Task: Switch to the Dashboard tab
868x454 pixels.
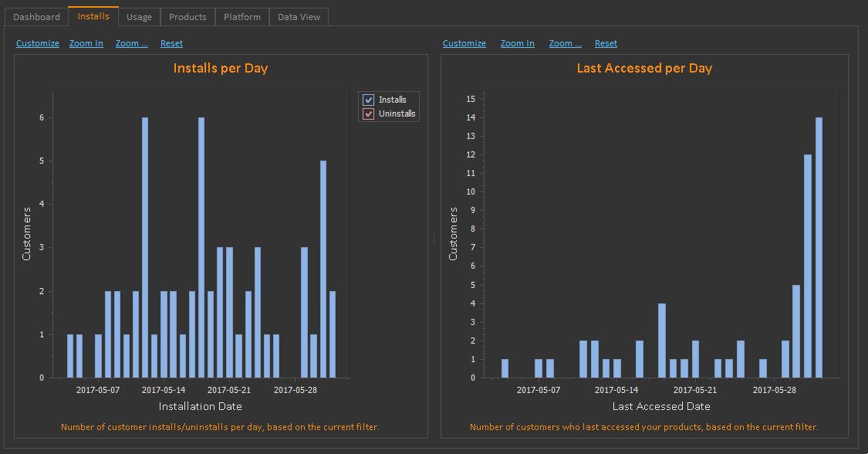Action: pos(36,17)
